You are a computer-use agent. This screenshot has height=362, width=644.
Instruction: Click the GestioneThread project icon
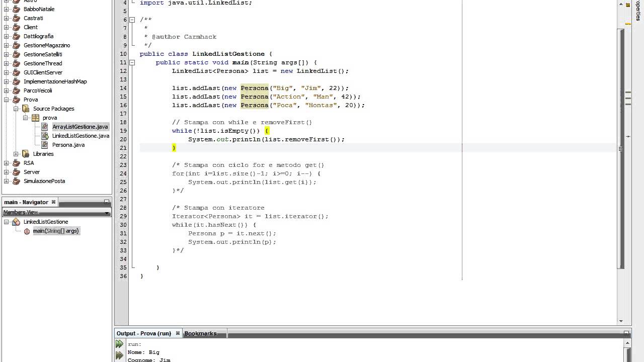[16, 63]
